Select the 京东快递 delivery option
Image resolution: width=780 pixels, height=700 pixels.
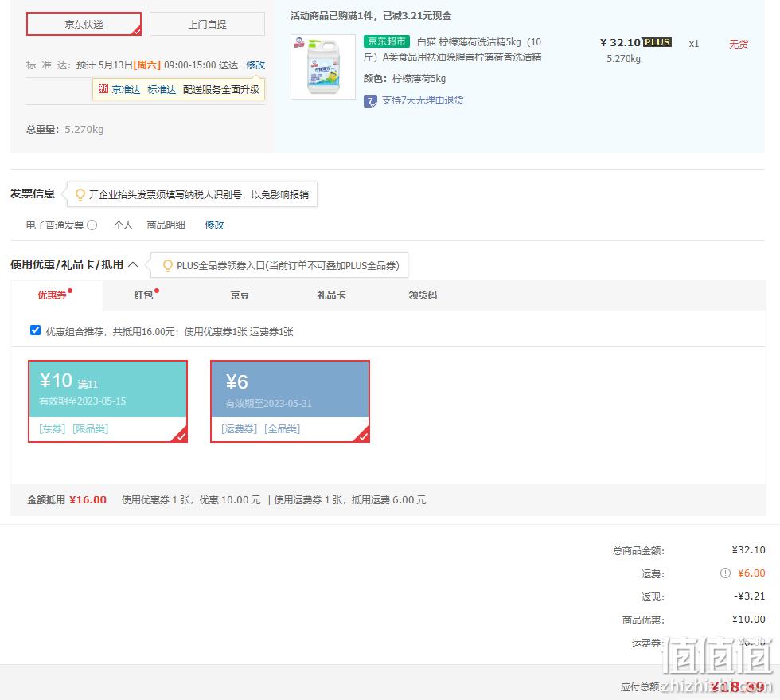(x=84, y=24)
